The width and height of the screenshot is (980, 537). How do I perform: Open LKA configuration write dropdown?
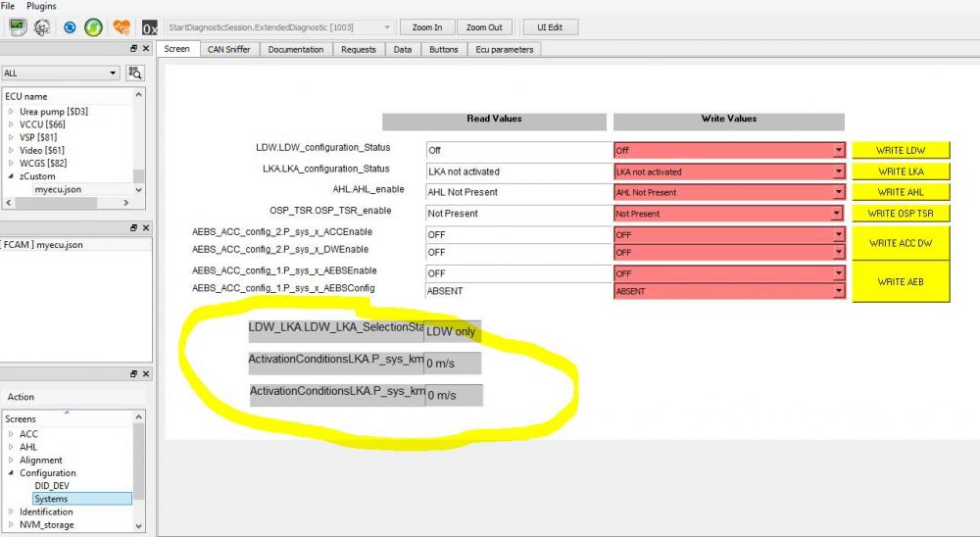[x=839, y=171]
